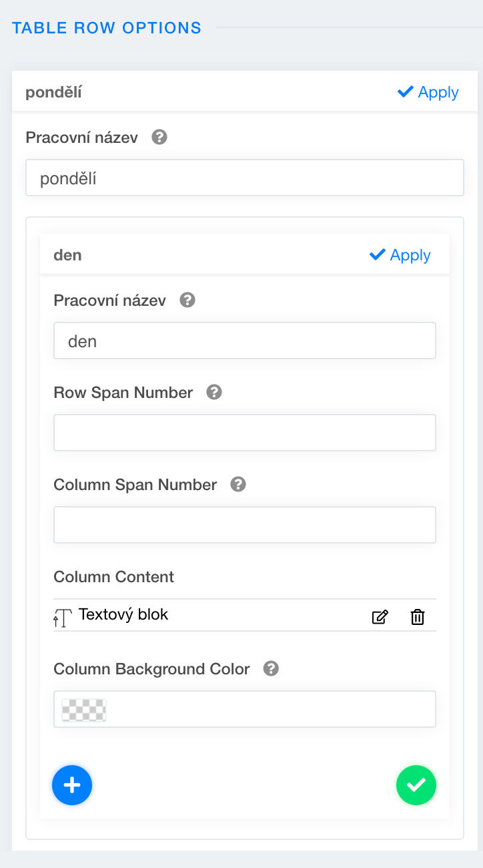Screen dimensions: 483x868
Task: Open Row Span Number help tooltip
Action: pos(214,393)
